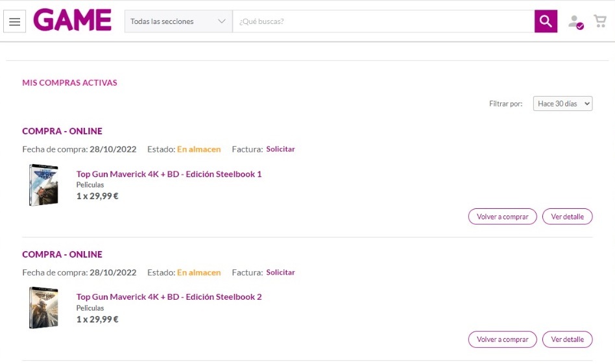Viewport: 615px width, 364px height.
Task: Click purchase date 28/10/2022 of Steelbook 2
Action: point(113,273)
